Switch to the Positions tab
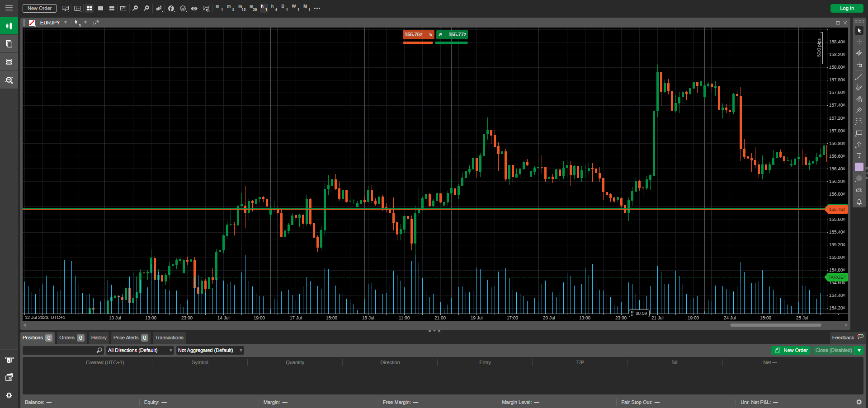The height and width of the screenshot is (408, 868). pos(38,338)
